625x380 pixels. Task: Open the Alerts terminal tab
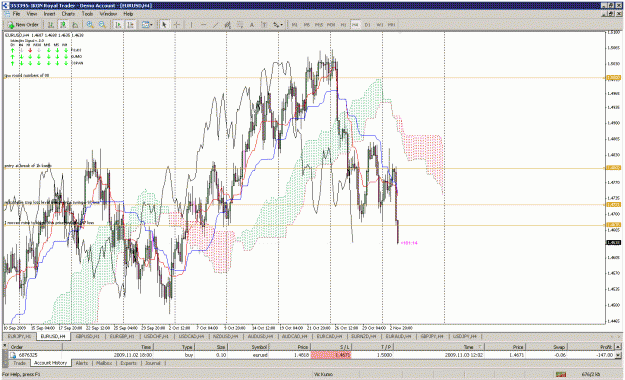click(x=82, y=363)
